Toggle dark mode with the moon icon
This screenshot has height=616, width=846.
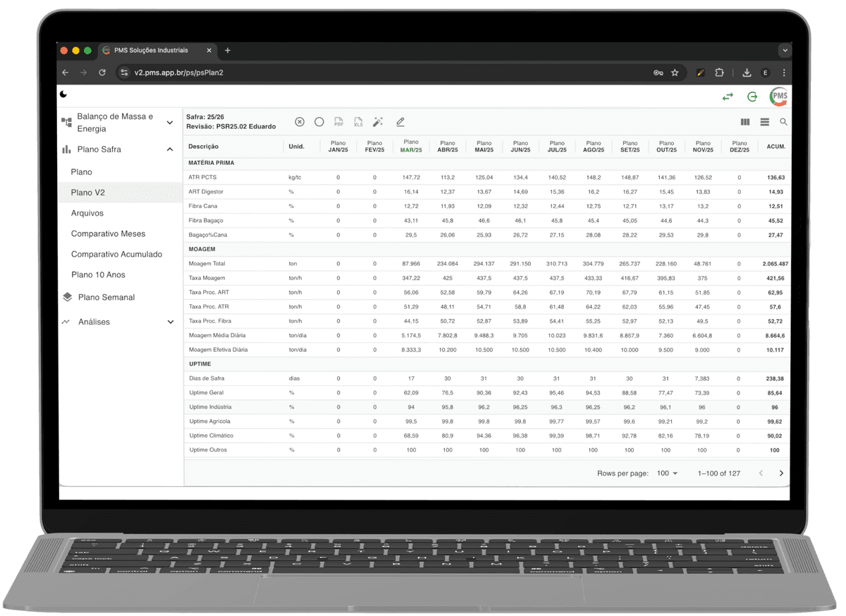pos(63,94)
